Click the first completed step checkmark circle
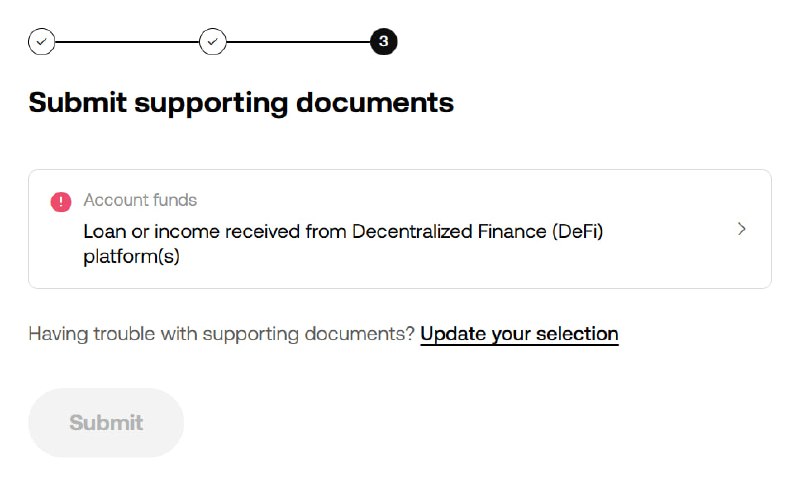Screen dimensions: 800x479 (42, 41)
